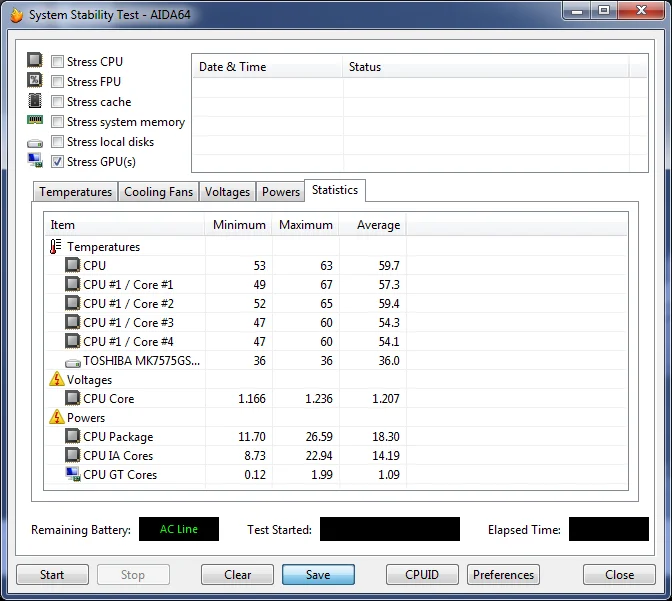The height and width of the screenshot is (601, 672).
Task: Click the chip icon of CPU IA Cores row
Action: click(72, 455)
